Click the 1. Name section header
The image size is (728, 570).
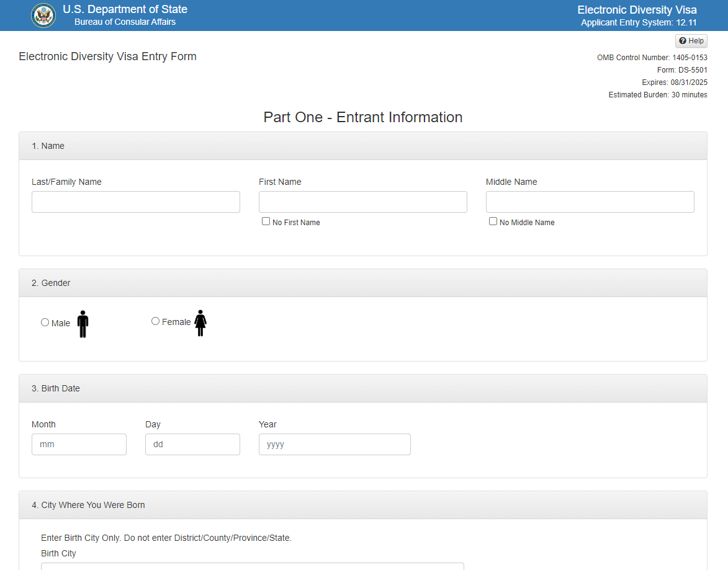48,146
